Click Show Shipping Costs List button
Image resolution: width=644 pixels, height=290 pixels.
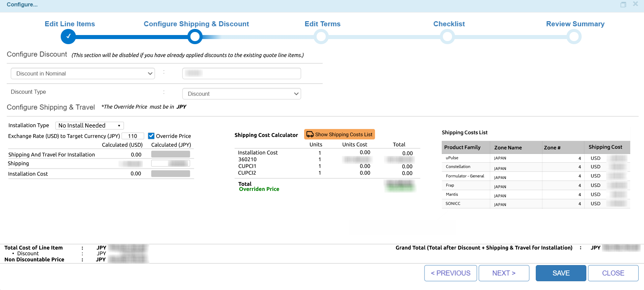[340, 134]
